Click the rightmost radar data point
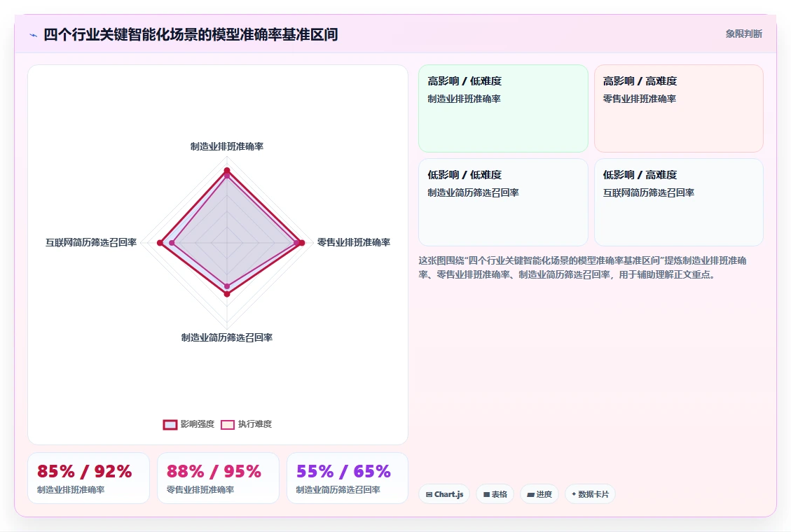Image resolution: width=791 pixels, height=532 pixels. click(x=302, y=243)
